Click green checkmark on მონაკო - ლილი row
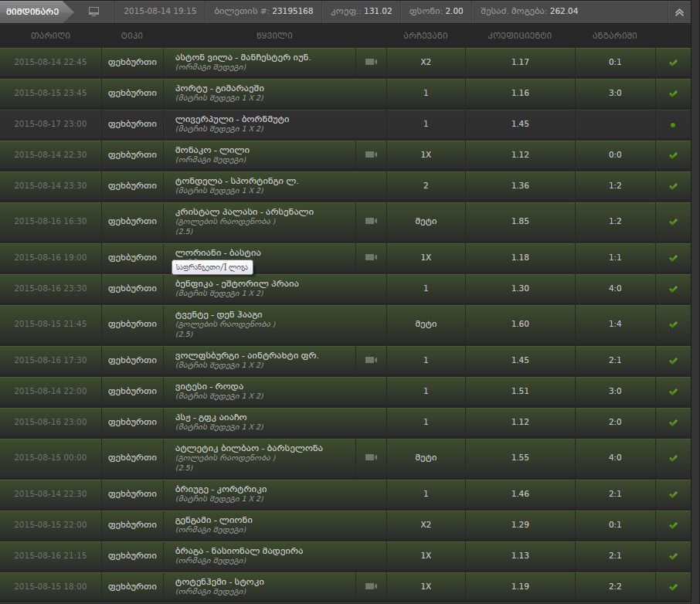The width and height of the screenshot is (700, 604). [x=673, y=155]
